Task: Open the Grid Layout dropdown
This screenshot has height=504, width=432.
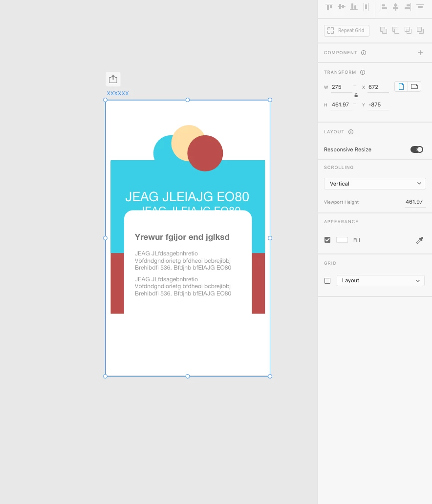Action: [381, 281]
